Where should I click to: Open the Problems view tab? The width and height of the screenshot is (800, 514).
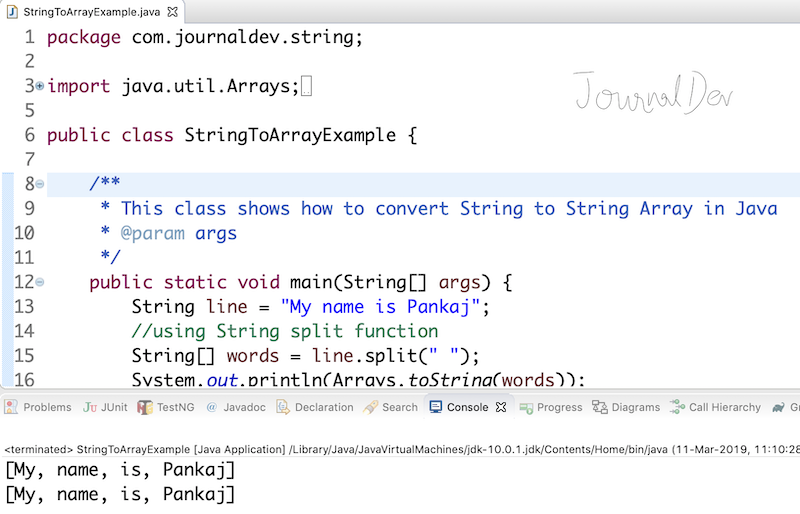[x=38, y=407]
